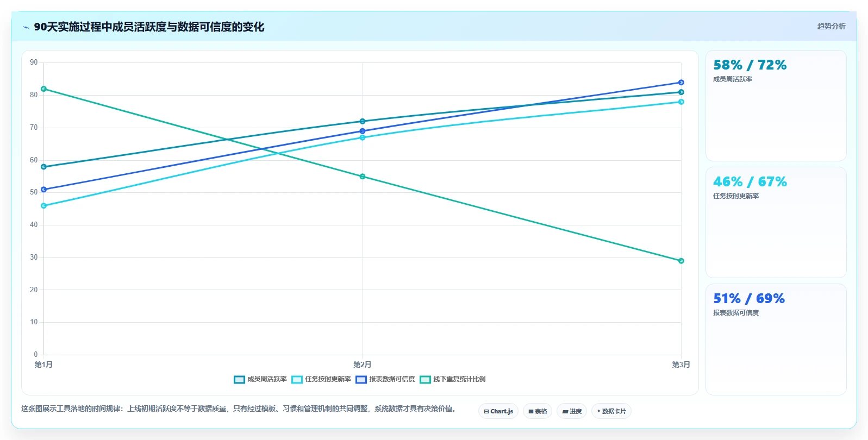Select 成员周活跃率 point at 第3月 (81)
The image size is (868, 440).
(x=681, y=92)
